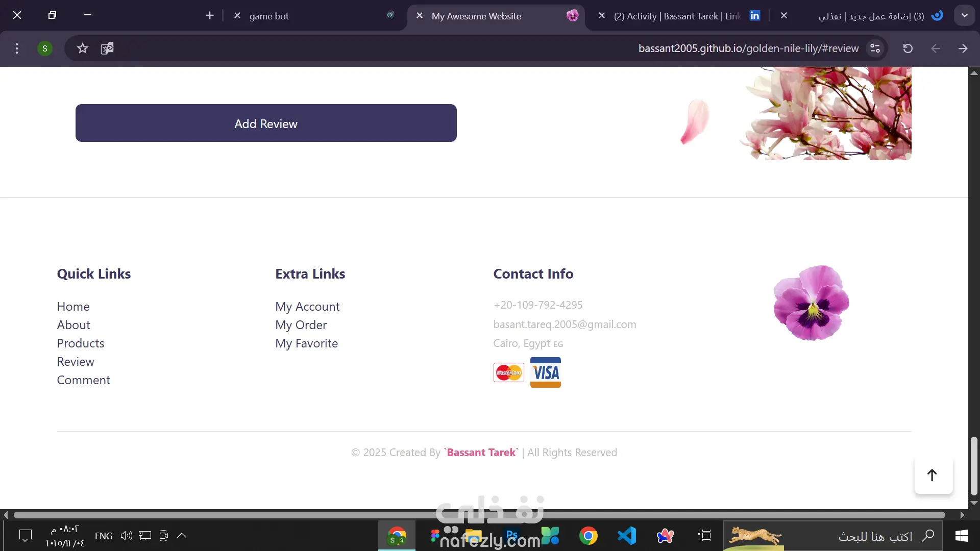Switch to the game bot tab
980x551 pixels.
[269, 16]
